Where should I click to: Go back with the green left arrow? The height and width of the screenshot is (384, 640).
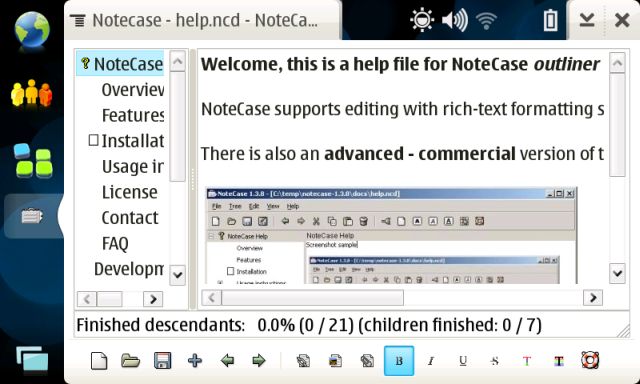click(x=227, y=361)
